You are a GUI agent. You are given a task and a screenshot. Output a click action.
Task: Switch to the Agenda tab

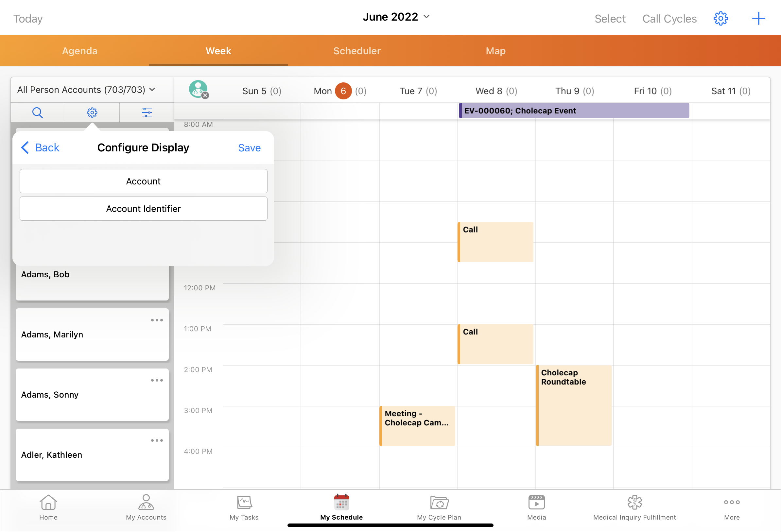[x=80, y=51]
